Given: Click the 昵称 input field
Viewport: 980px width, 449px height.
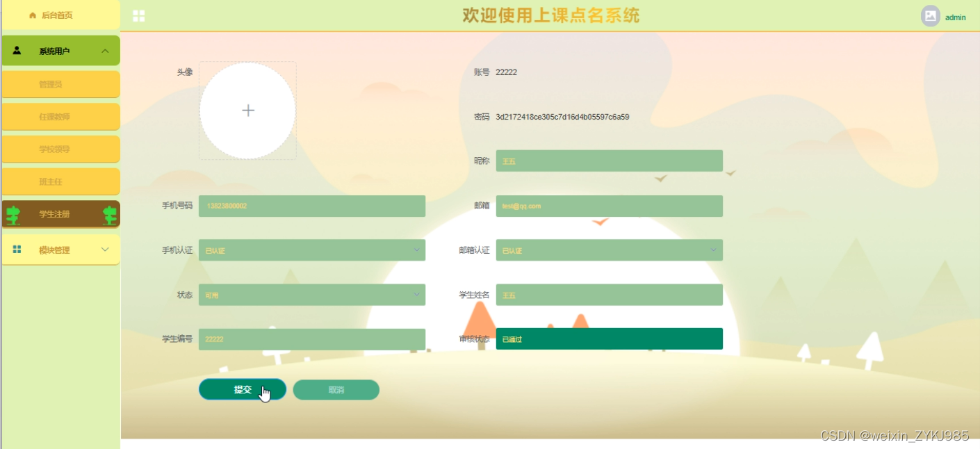Looking at the screenshot, I should (x=610, y=161).
